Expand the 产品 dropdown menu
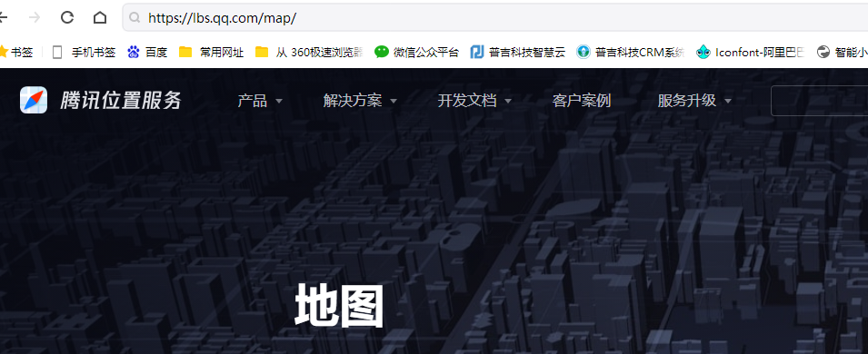Image resolution: width=868 pixels, height=354 pixels. tap(260, 101)
